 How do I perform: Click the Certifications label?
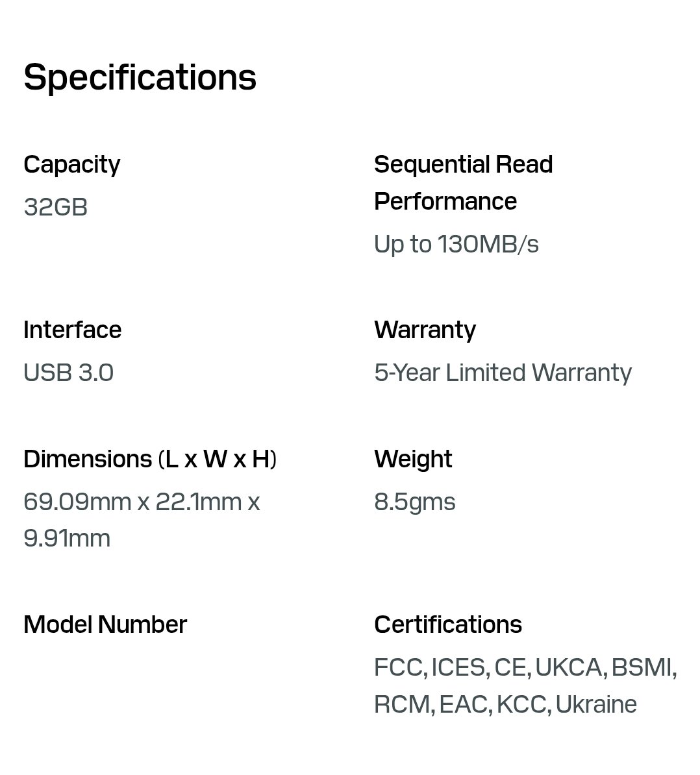pyautogui.click(x=448, y=624)
